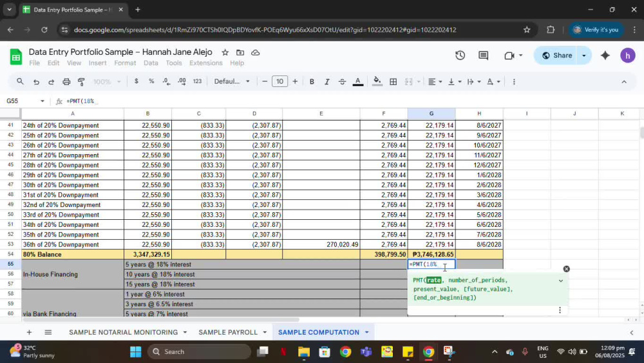This screenshot has width=644, height=363.
Task: Increase decimal places
Action: (182, 81)
